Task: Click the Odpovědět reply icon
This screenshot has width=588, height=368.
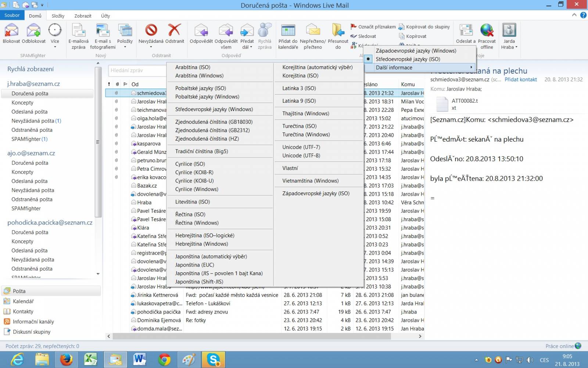Action: point(201,30)
